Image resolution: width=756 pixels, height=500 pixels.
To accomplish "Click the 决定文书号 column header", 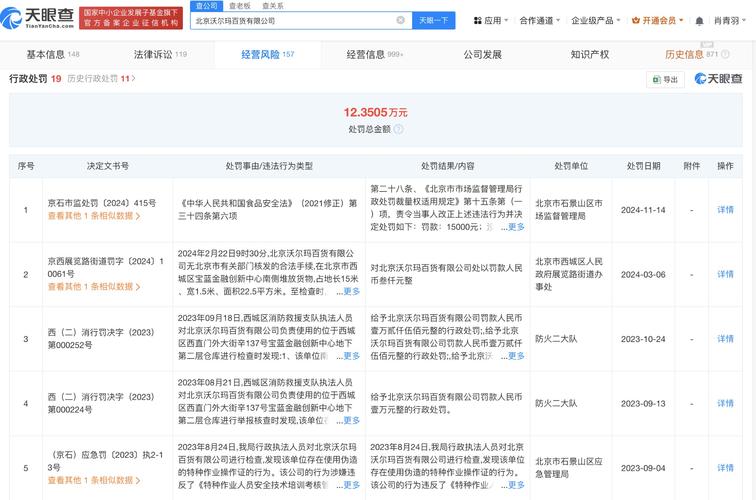I will [108, 166].
